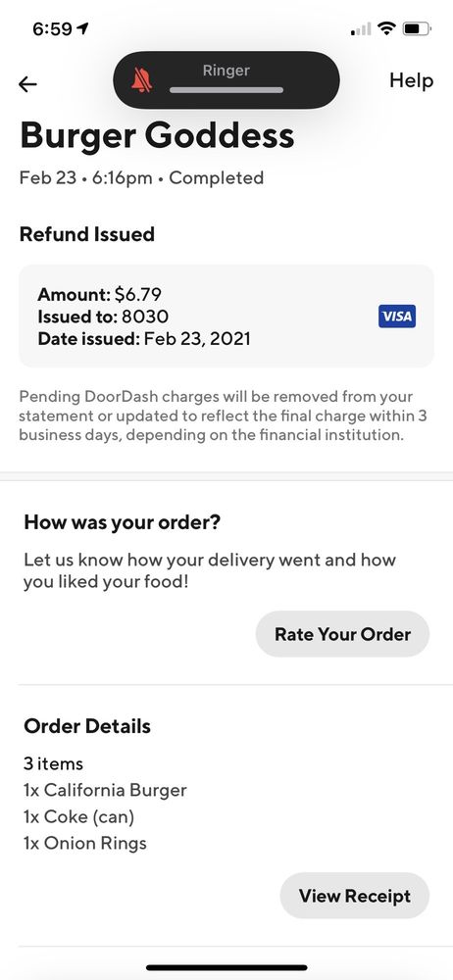453x980 pixels.
Task: Tap the back arrow icon
Action: point(27,83)
